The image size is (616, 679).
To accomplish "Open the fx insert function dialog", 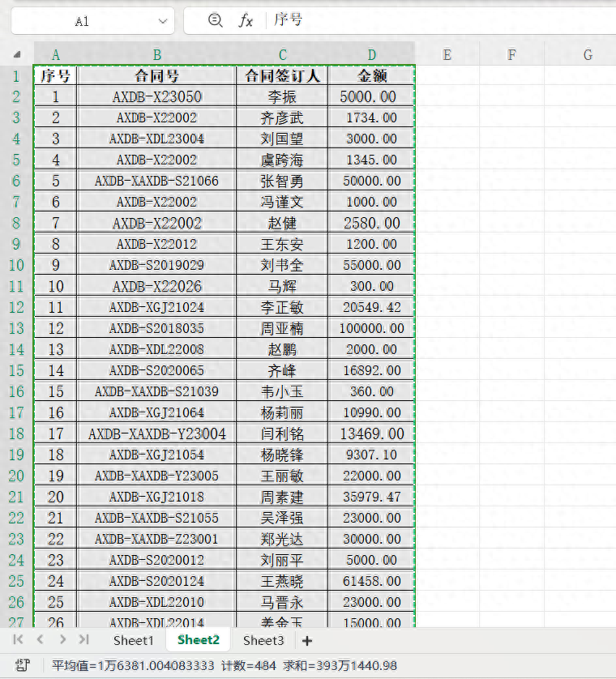I will [246, 20].
